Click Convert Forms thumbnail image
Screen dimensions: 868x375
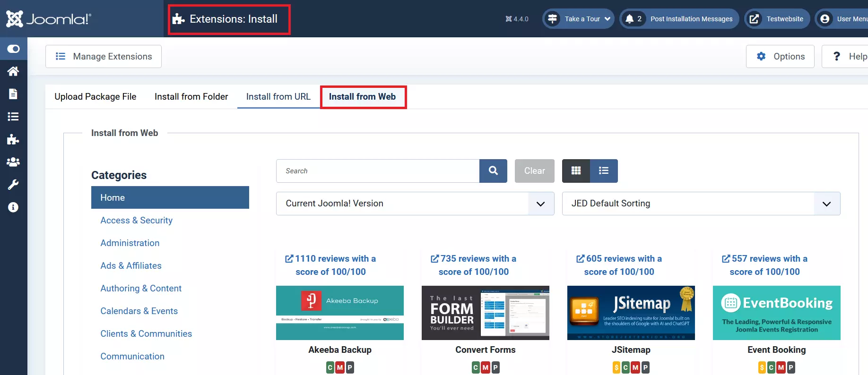[486, 313]
